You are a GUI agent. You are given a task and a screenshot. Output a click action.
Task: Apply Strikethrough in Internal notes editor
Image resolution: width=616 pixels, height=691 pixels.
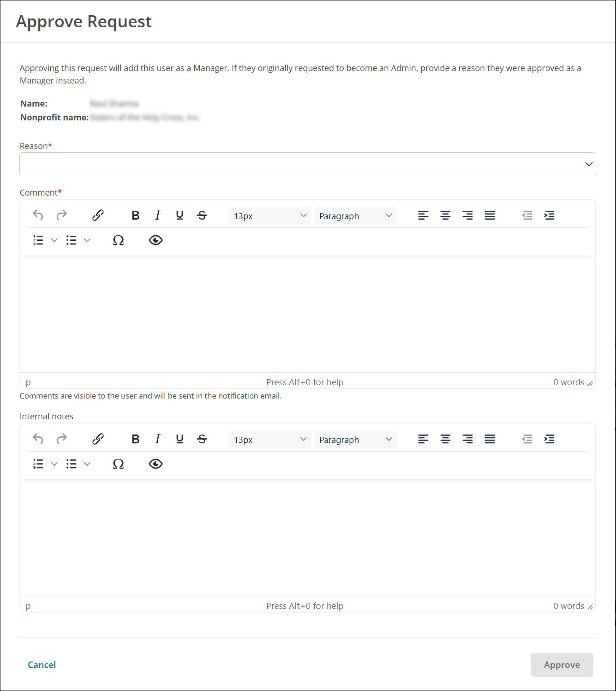pyautogui.click(x=202, y=439)
